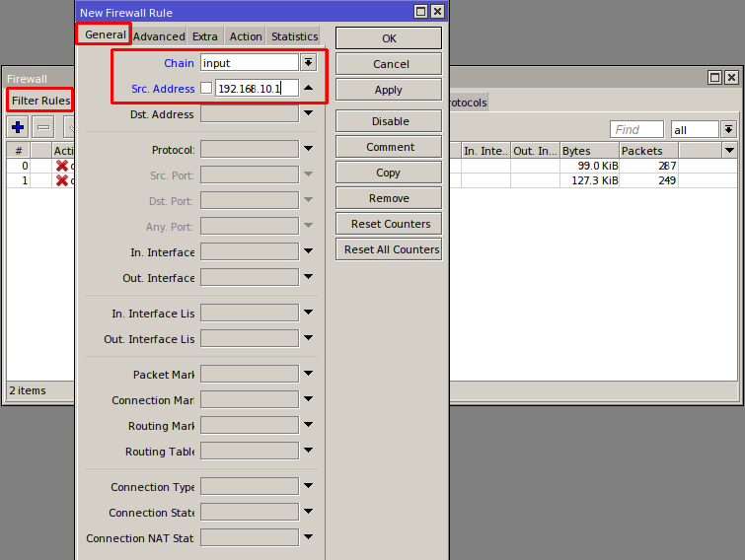Click the Copy button
The height and width of the screenshot is (560, 745).
click(389, 173)
